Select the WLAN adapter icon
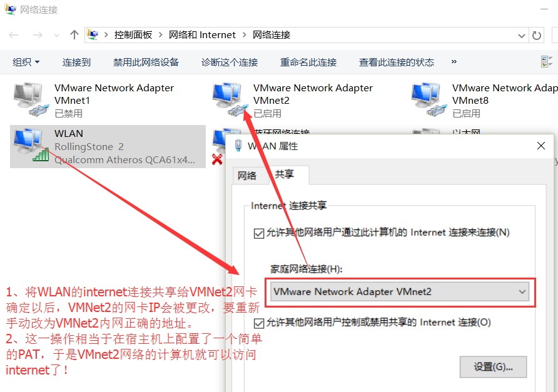 [31, 145]
